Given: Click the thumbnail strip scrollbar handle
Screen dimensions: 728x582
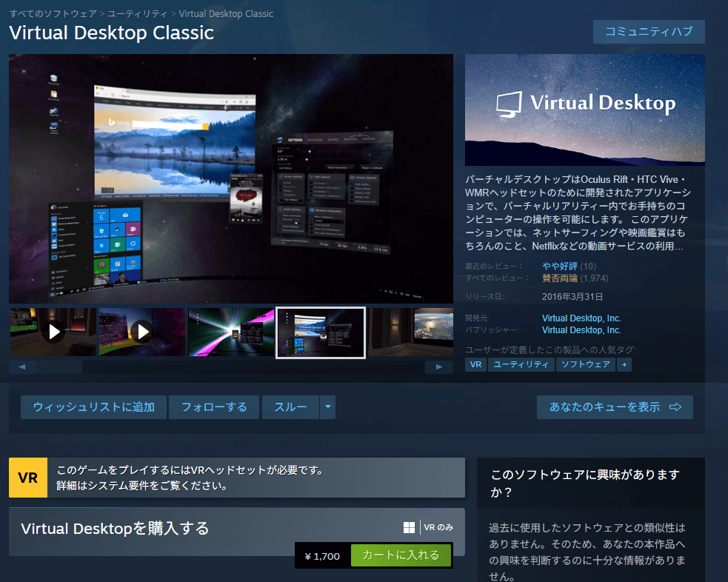Looking at the screenshot, I should [x=60, y=367].
